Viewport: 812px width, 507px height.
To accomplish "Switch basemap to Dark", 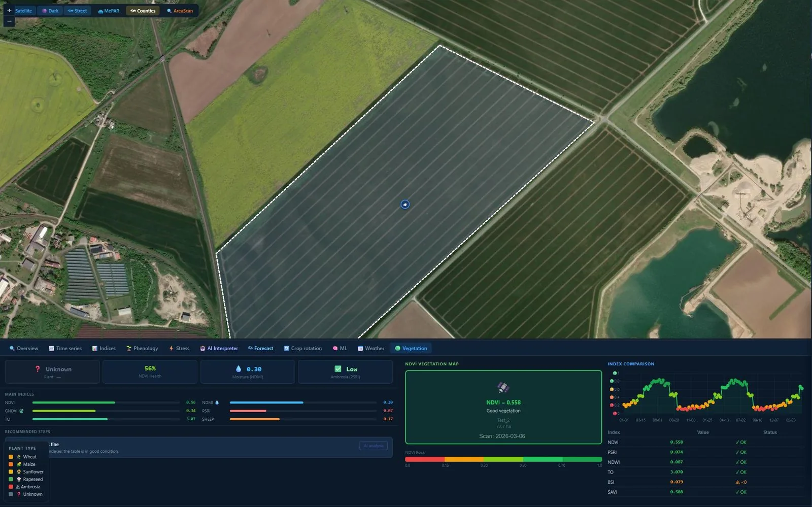I will pyautogui.click(x=50, y=11).
